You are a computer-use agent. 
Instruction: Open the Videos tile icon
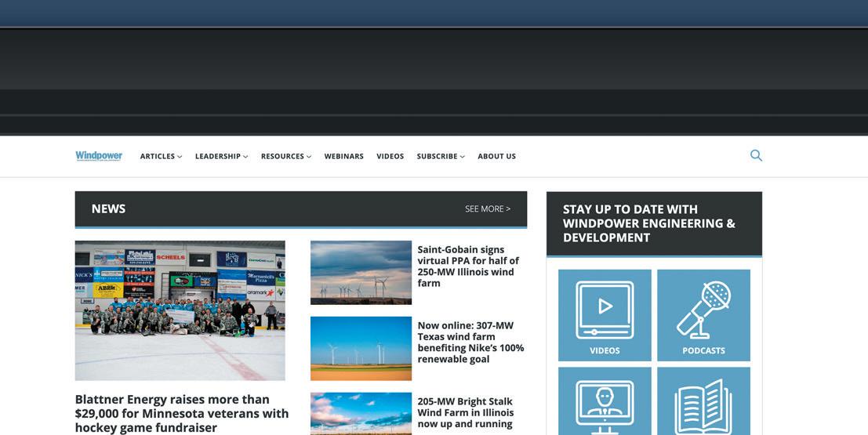point(605,315)
